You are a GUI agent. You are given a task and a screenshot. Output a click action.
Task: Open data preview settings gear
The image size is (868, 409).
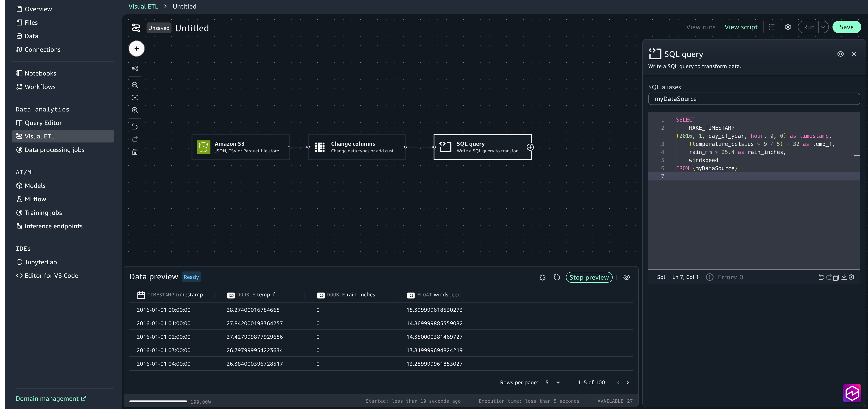click(542, 277)
